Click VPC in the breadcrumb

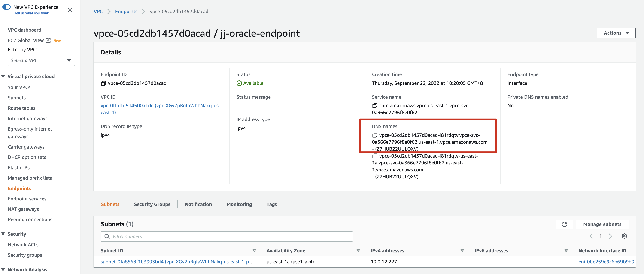(x=98, y=12)
